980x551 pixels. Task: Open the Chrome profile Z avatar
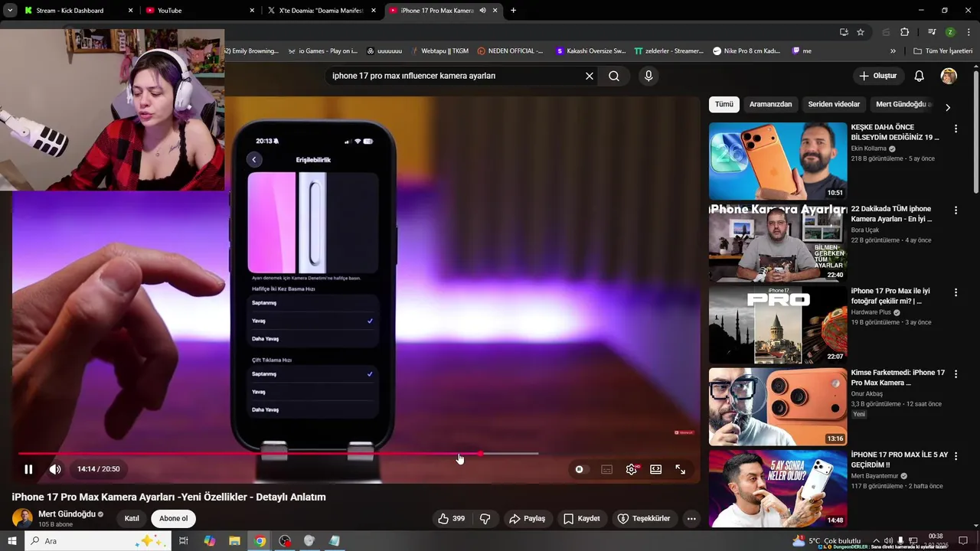[x=950, y=32]
